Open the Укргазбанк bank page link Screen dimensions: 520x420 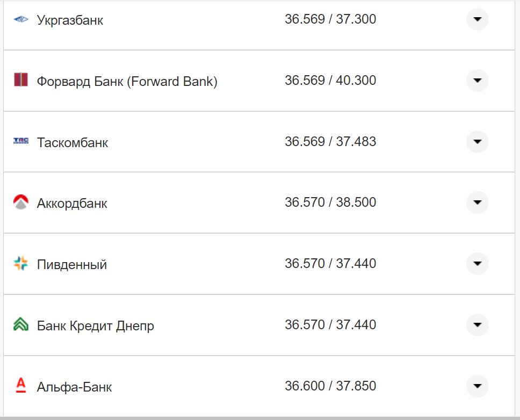(70, 20)
